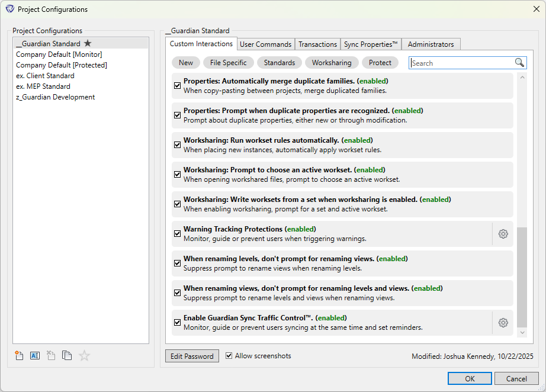Click description 'When placing new instances, automatically apply workset rules.'
The width and height of the screenshot is (546, 392).
coord(282,150)
